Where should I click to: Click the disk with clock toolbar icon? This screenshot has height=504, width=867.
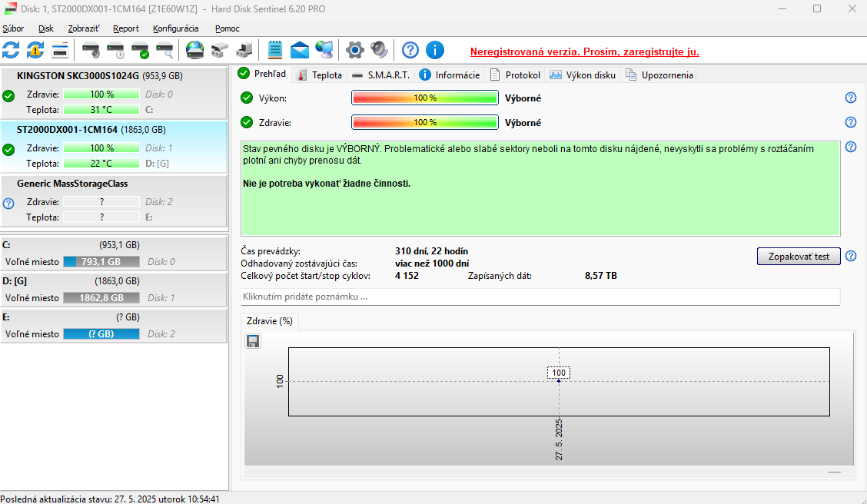click(x=115, y=50)
